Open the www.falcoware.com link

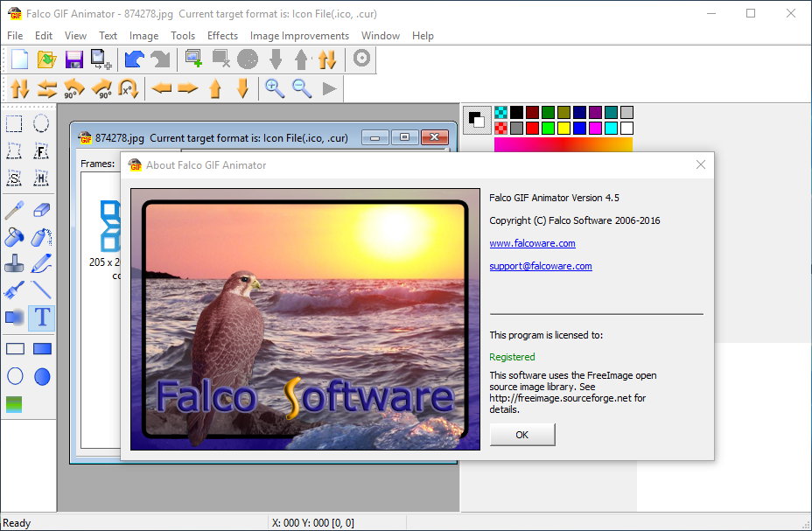[532, 243]
